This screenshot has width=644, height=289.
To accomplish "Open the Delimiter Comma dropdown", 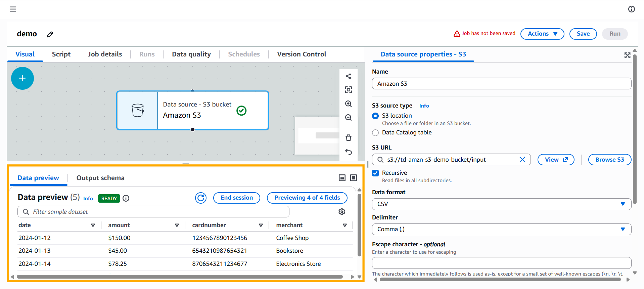I will [502, 229].
